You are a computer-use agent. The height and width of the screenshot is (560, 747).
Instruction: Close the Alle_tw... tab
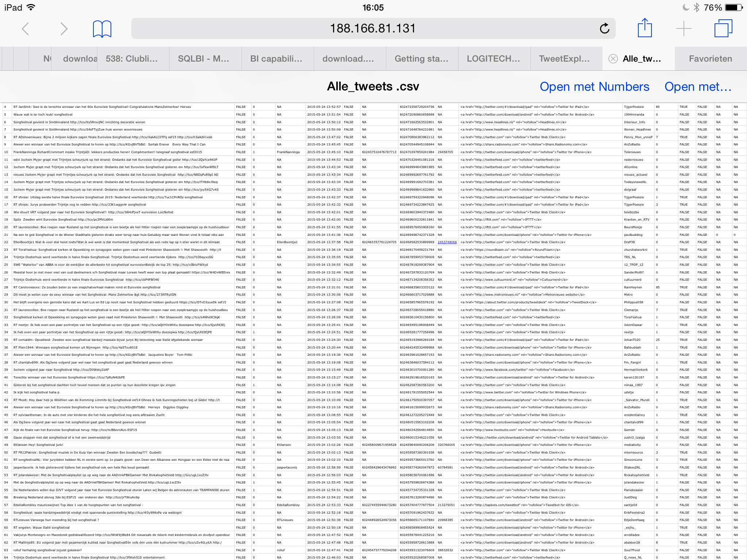click(613, 59)
